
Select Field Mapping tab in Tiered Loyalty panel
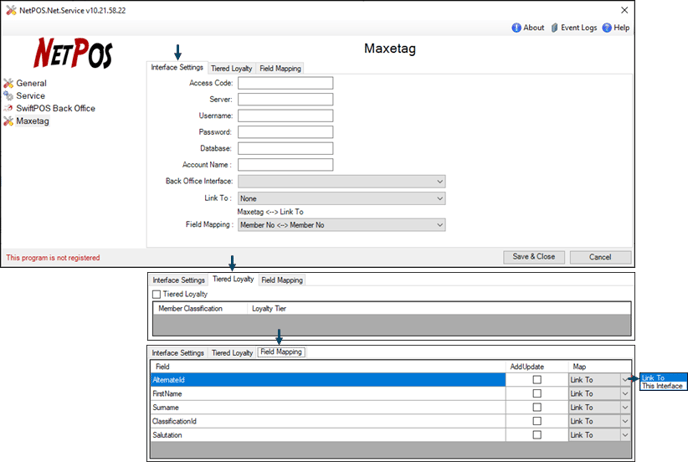tap(282, 280)
